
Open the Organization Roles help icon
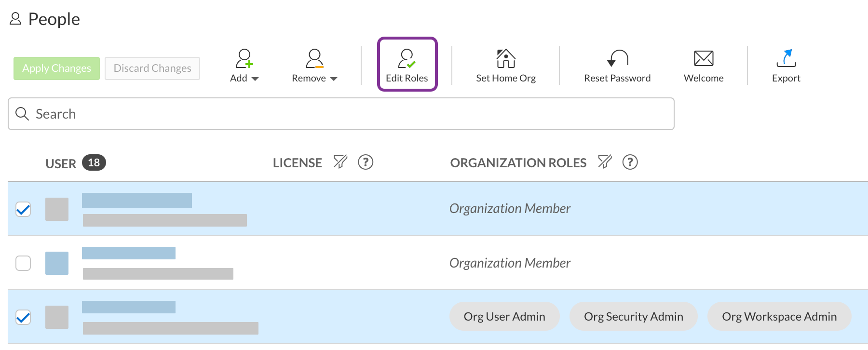point(630,162)
